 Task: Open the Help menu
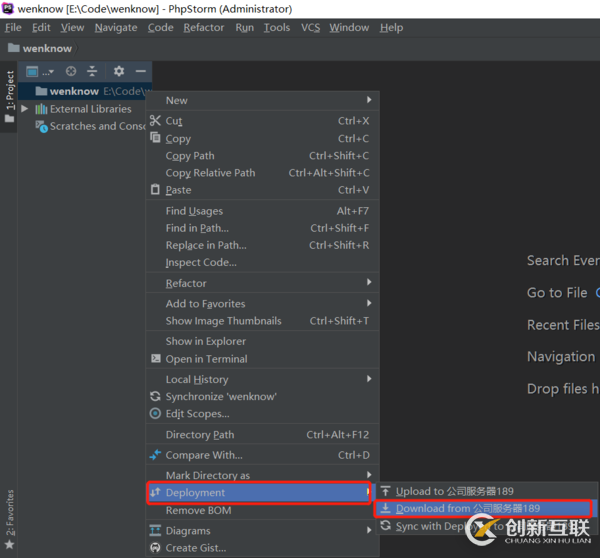click(391, 28)
